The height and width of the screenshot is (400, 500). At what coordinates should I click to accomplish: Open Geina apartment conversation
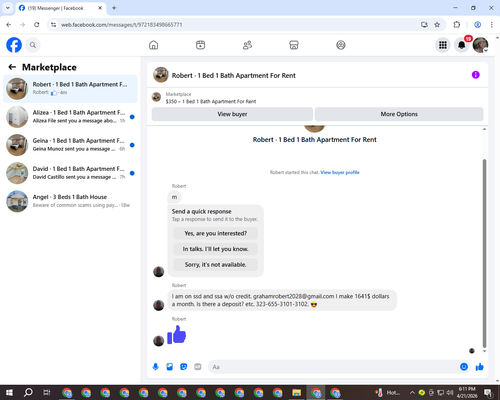[x=70, y=145]
